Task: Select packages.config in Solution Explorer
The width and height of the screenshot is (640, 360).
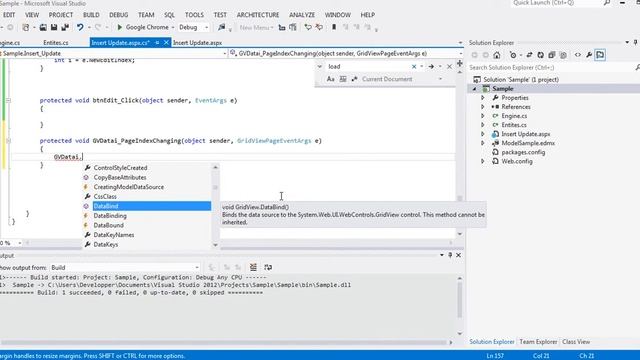Action: (523, 152)
